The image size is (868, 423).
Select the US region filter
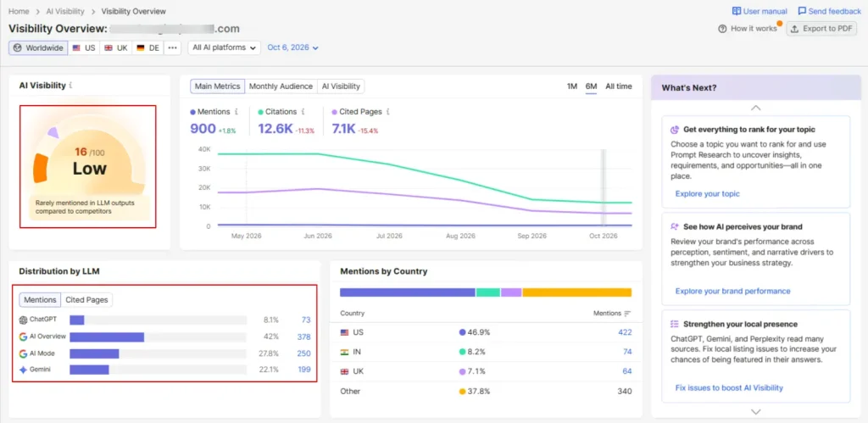pos(84,47)
